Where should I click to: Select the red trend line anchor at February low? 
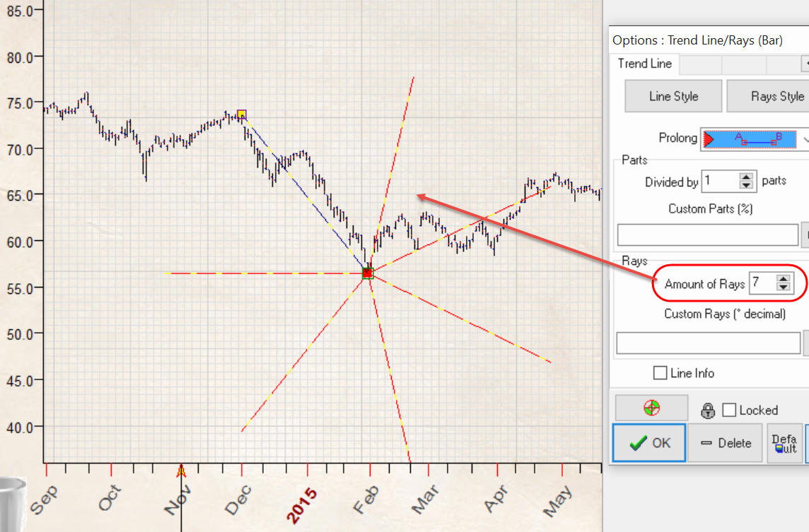tap(367, 273)
